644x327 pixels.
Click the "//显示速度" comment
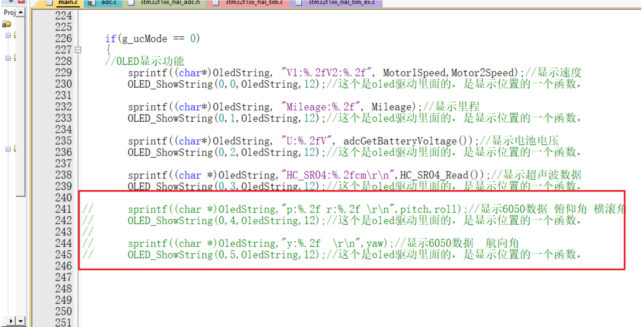click(x=553, y=73)
